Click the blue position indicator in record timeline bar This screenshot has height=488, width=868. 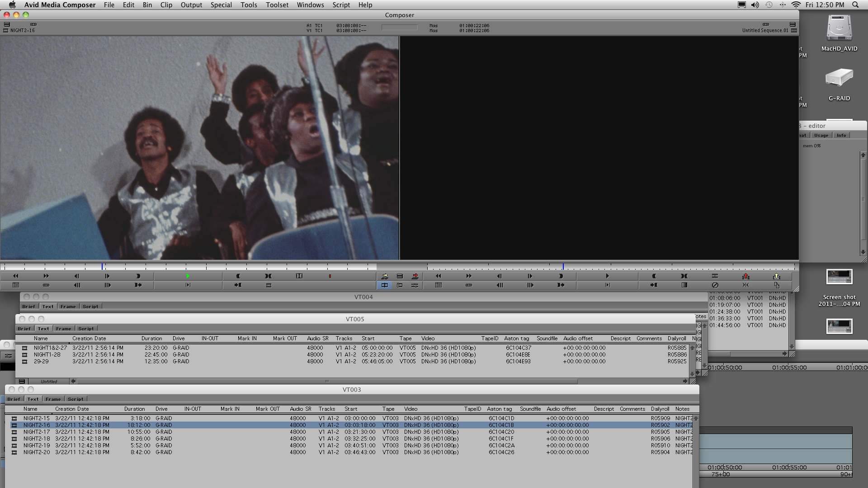point(563,267)
